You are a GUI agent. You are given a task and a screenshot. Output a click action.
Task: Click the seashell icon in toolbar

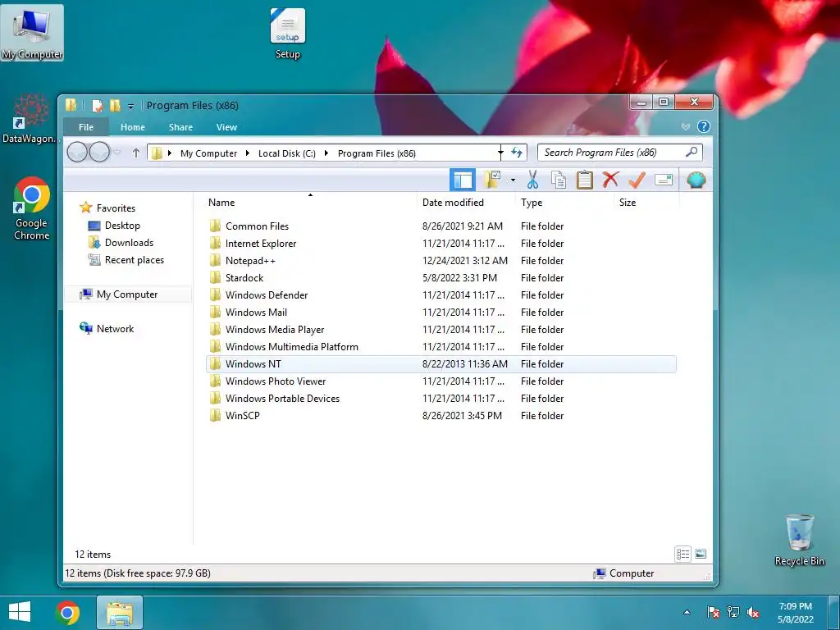pos(696,180)
